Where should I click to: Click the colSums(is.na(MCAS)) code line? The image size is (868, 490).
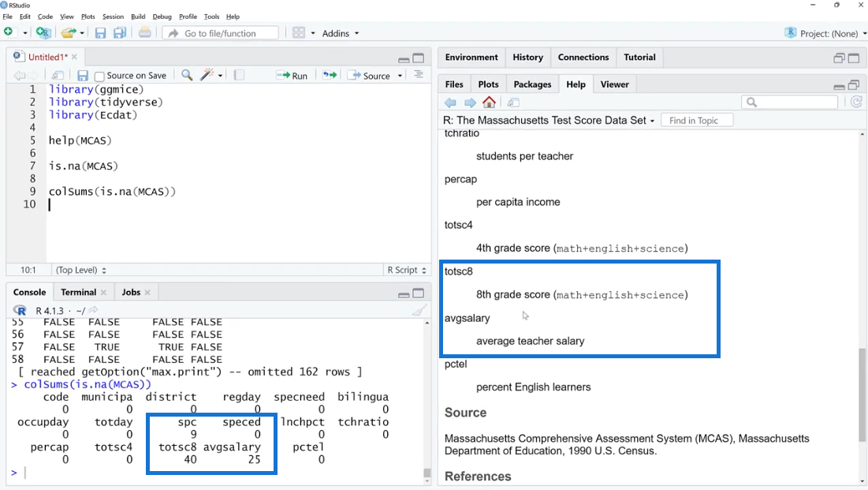[112, 191]
